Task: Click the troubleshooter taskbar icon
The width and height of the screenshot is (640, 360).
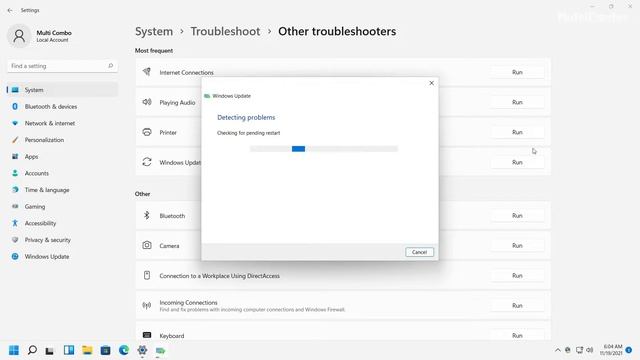Action: pyautogui.click(x=160, y=350)
